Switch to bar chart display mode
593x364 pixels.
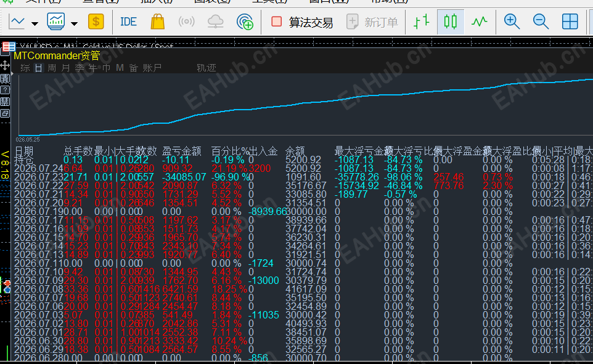click(x=421, y=22)
